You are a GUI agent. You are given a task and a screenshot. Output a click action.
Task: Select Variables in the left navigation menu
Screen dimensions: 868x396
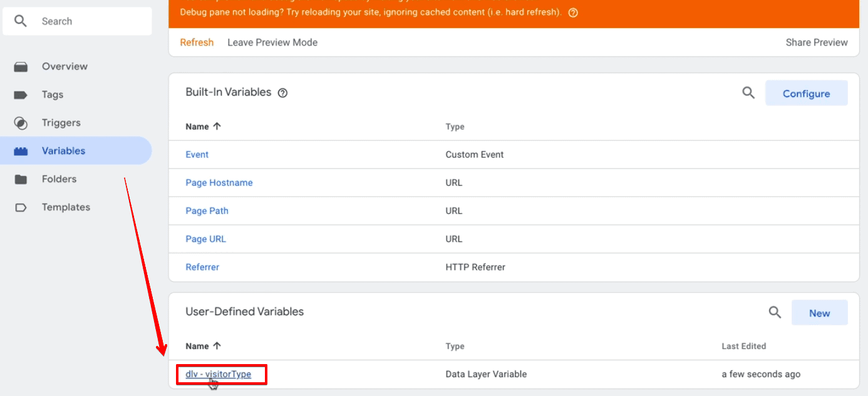click(64, 151)
